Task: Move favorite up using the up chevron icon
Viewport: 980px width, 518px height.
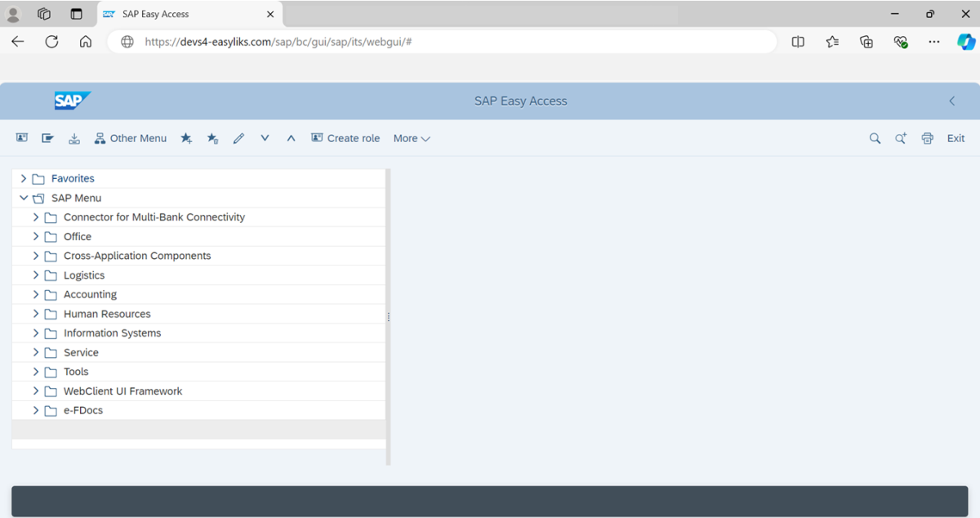Action: [291, 138]
